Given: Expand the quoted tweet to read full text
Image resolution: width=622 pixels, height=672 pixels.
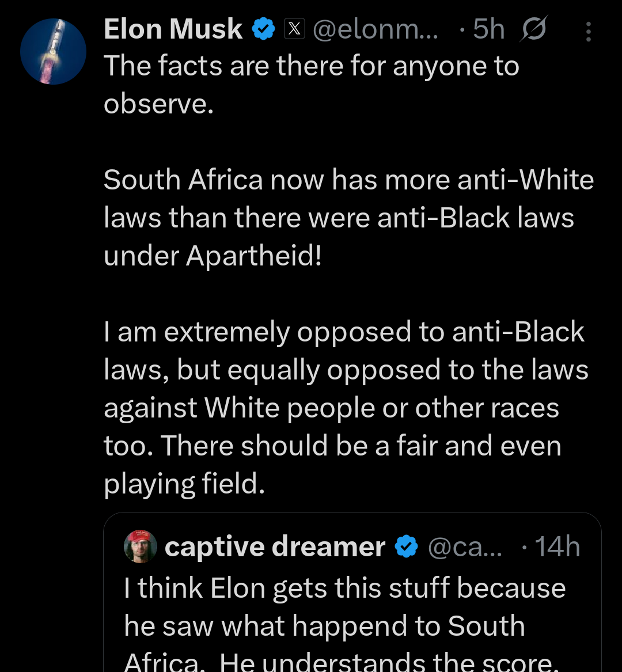Looking at the screenshot, I should (346, 625).
